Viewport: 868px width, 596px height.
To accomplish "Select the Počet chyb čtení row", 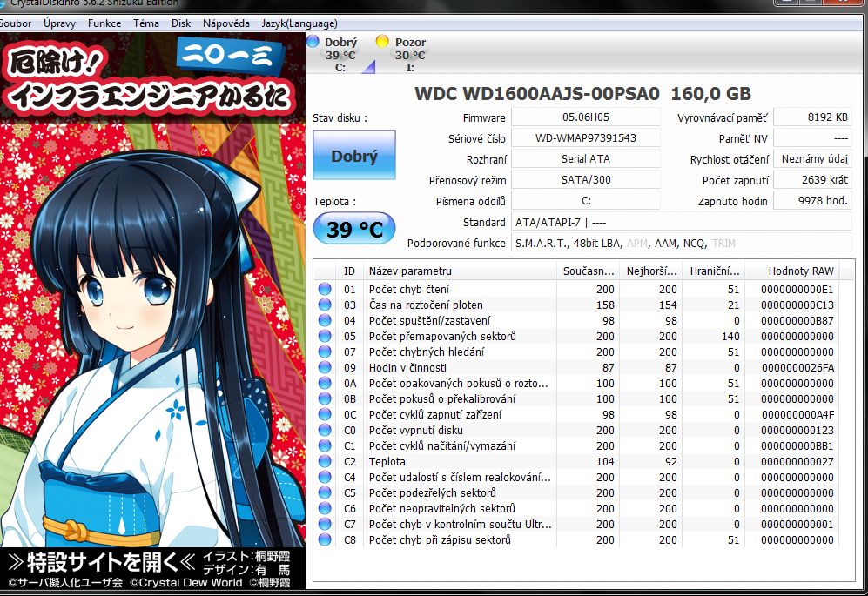I will point(576,289).
